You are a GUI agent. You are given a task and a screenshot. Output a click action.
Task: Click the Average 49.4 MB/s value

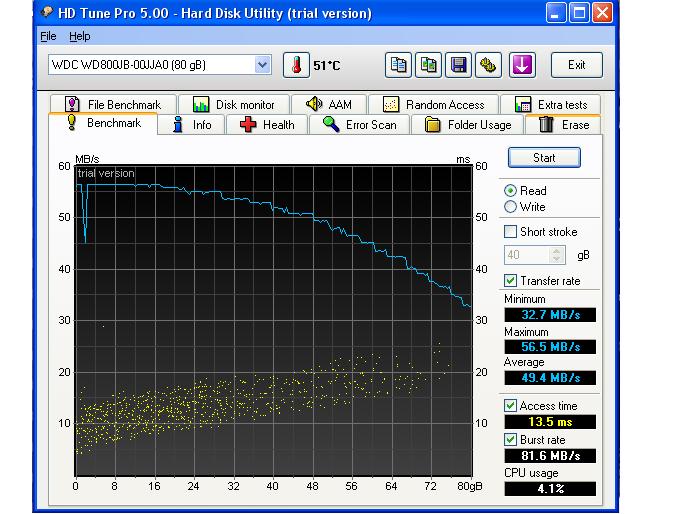tap(550, 378)
